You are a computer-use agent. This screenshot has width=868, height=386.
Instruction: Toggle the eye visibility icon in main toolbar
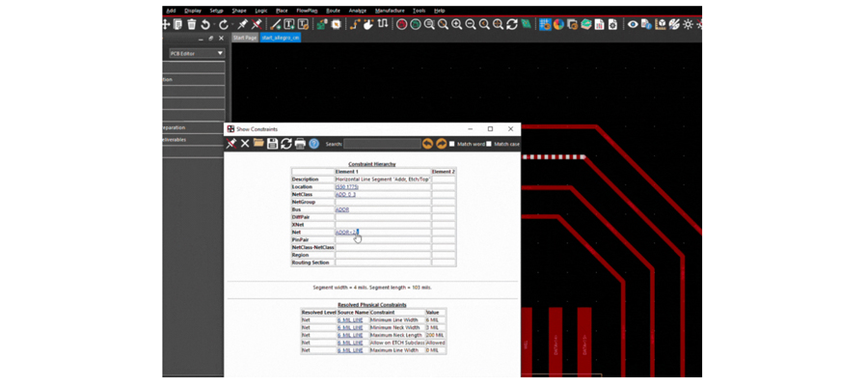click(633, 24)
